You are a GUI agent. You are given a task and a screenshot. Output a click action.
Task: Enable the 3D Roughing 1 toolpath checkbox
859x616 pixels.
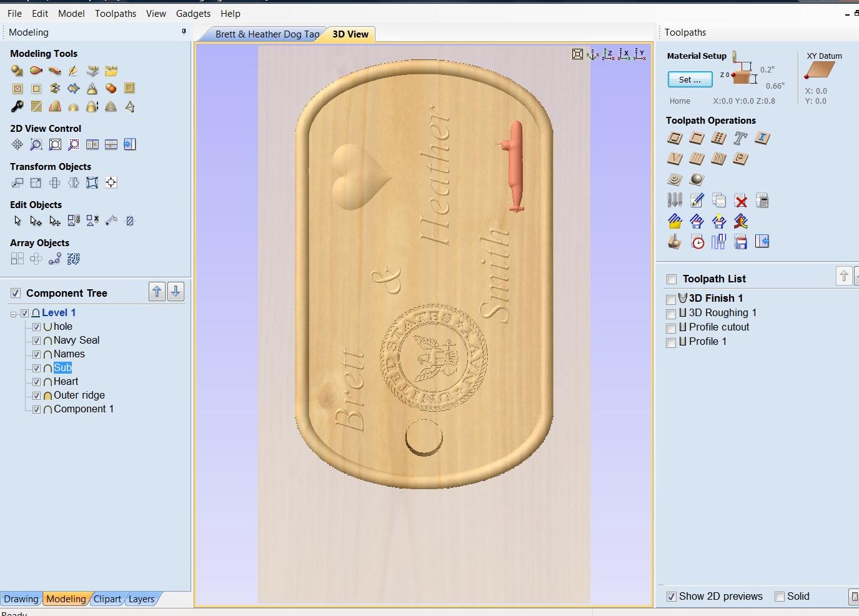coord(671,314)
